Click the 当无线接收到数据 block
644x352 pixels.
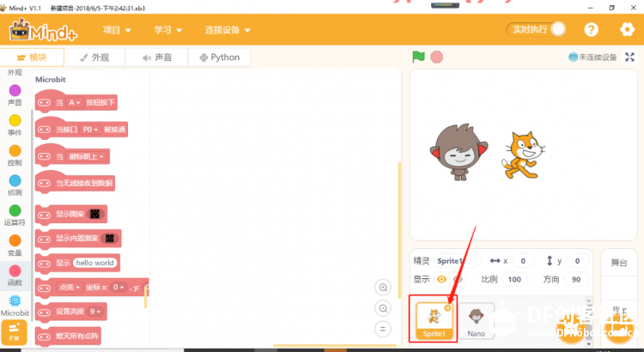tap(75, 183)
